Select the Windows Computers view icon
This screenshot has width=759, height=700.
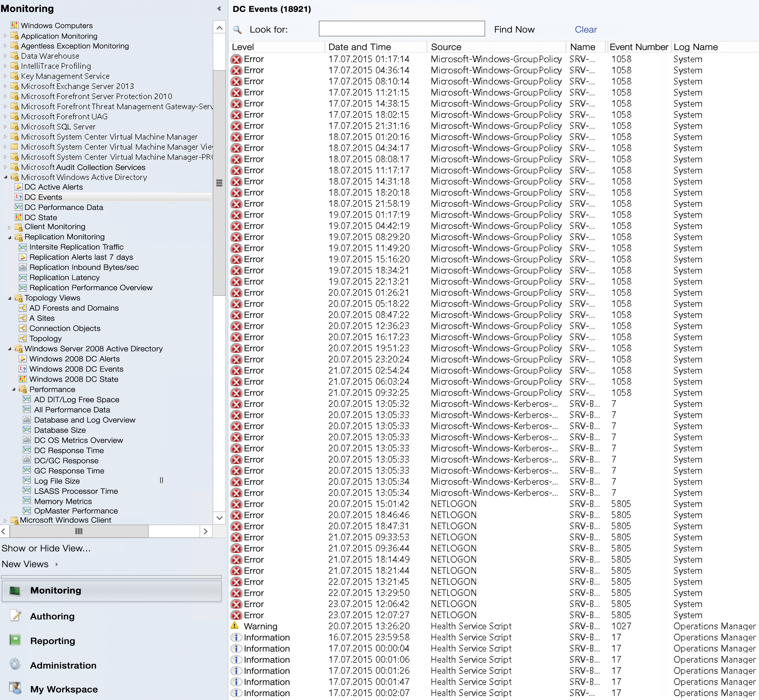point(15,25)
